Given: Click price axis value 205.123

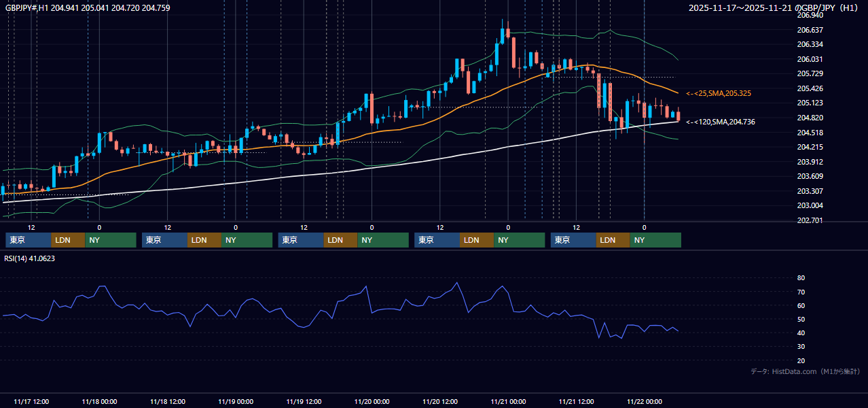Looking at the screenshot, I should tap(810, 103).
